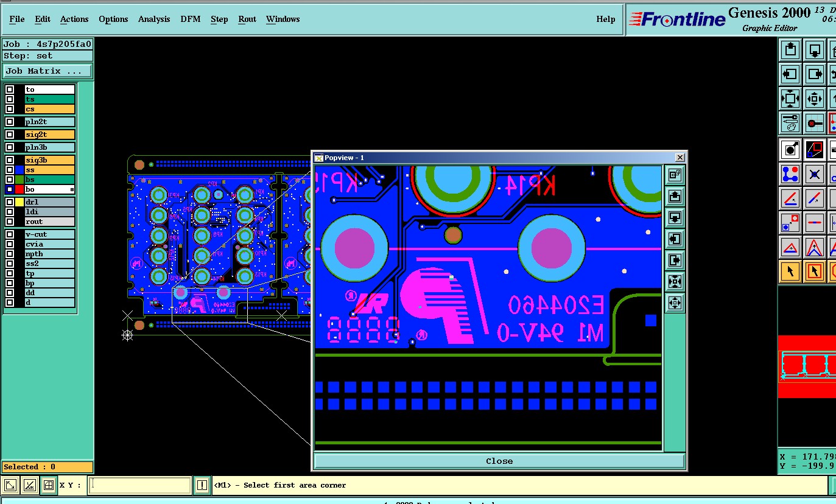The height and width of the screenshot is (504, 836).
Task: Click the pan left icon in the main toolbar
Action: click(x=790, y=74)
